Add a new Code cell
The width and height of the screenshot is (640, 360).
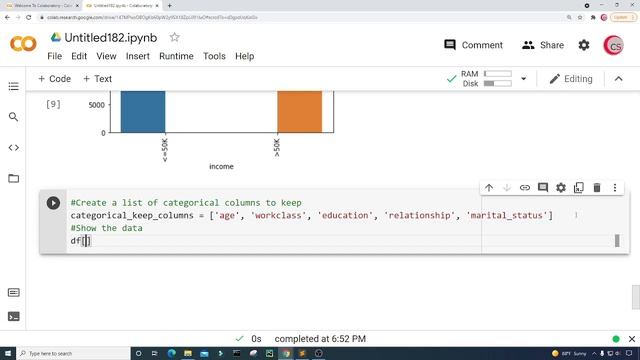pyautogui.click(x=54, y=79)
